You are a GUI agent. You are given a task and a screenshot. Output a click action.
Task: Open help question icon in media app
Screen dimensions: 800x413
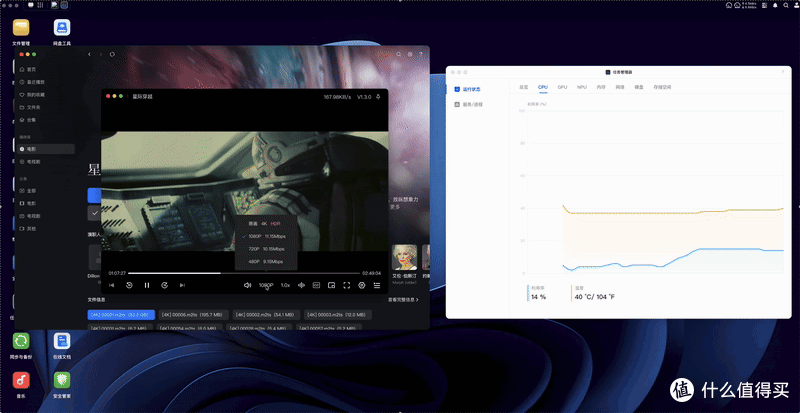421,54
